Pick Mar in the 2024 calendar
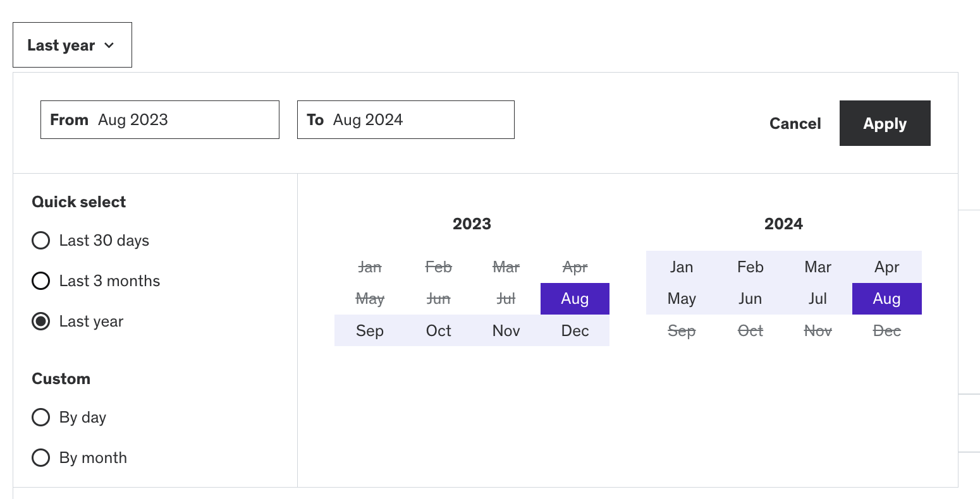This screenshot has width=980, height=499. [818, 267]
